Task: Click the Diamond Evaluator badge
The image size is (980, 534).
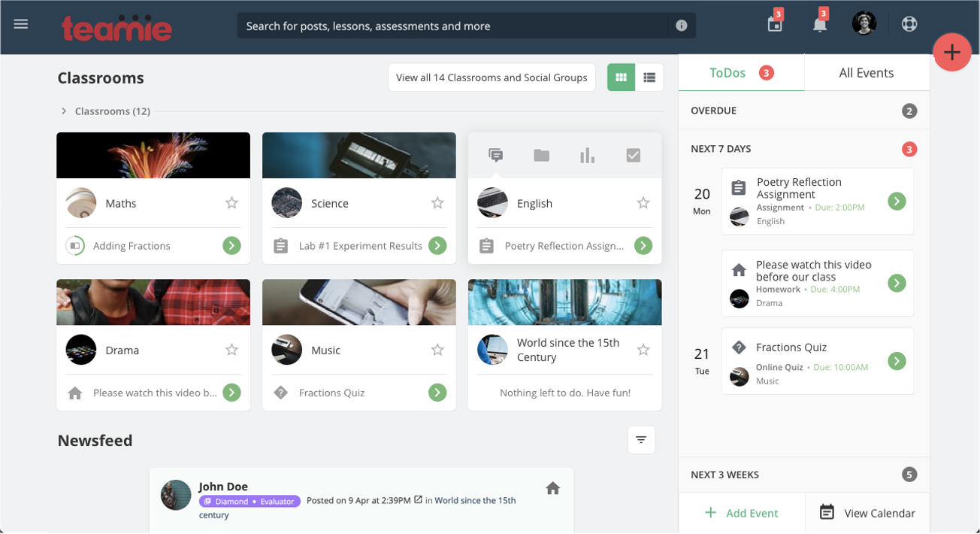Action: [x=250, y=501]
